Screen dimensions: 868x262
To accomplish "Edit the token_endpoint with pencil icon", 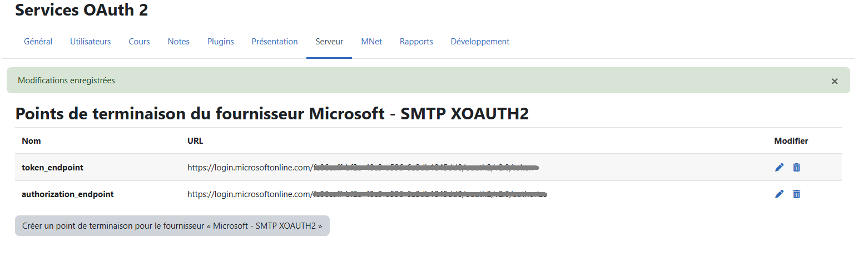I will [x=779, y=167].
